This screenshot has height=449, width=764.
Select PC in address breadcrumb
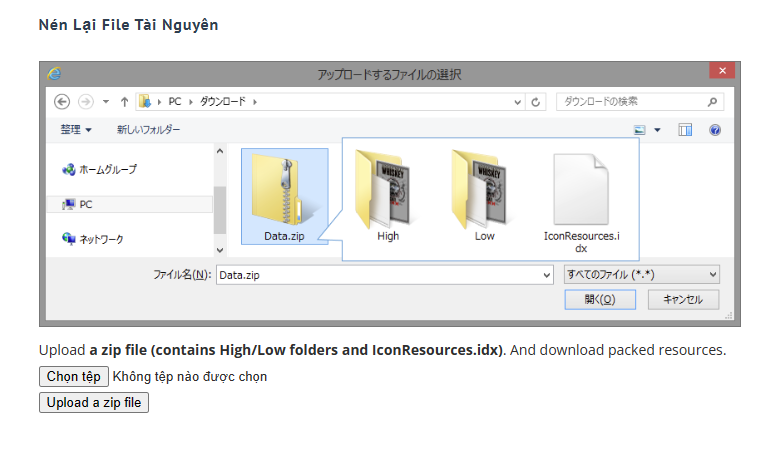(174, 101)
